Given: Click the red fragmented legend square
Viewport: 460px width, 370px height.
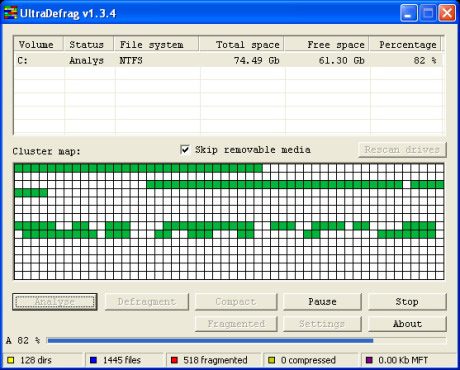Looking at the screenshot, I should (x=174, y=360).
